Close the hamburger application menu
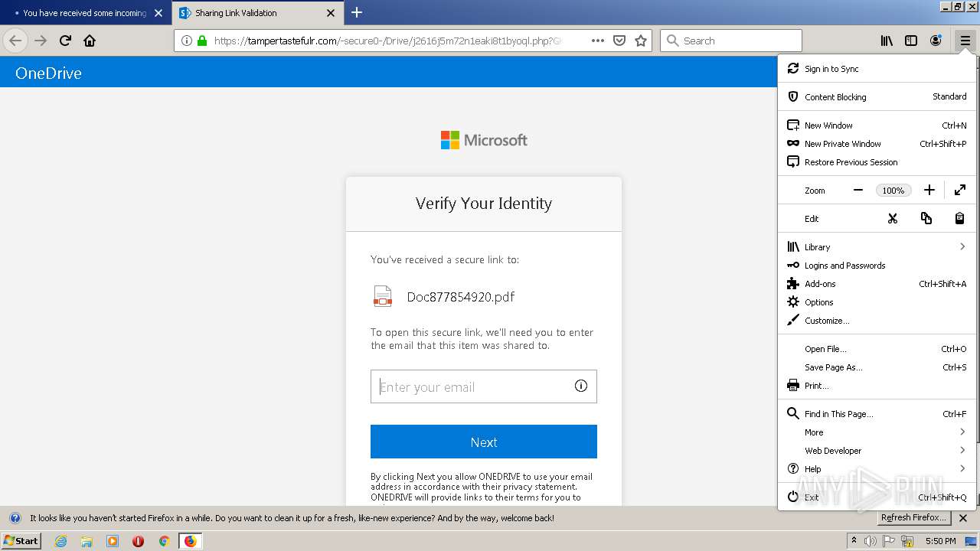Screen dimensions: 980x551 click(x=965, y=41)
